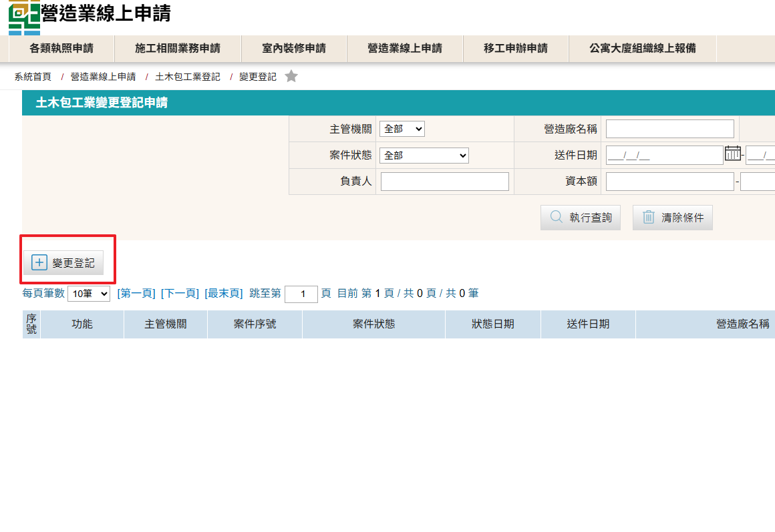The width and height of the screenshot is (775, 532).
Task: Open 各類執照申請 menu
Action: coord(61,48)
